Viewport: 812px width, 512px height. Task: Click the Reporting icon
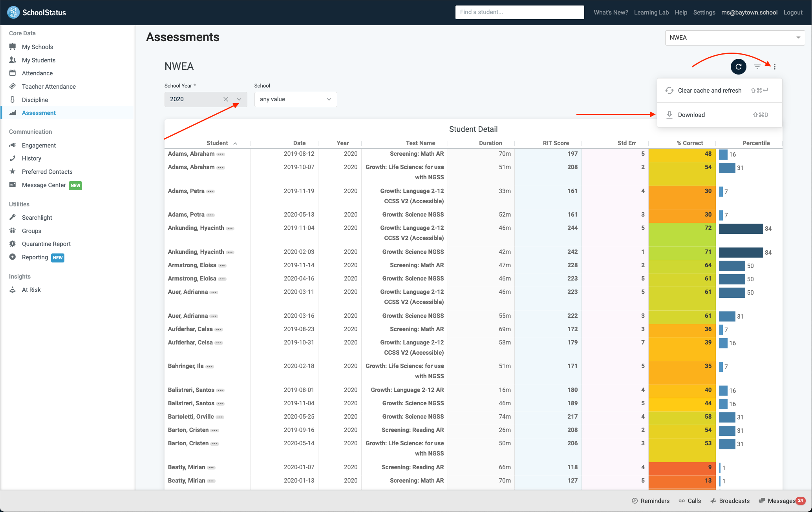[13, 257]
